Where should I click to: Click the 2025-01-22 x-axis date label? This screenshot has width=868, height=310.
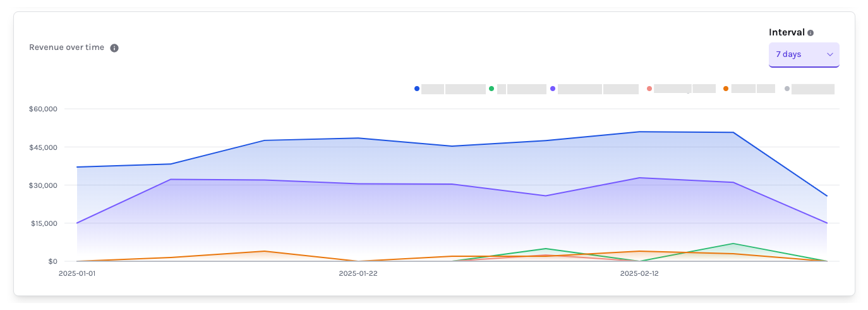click(x=358, y=273)
